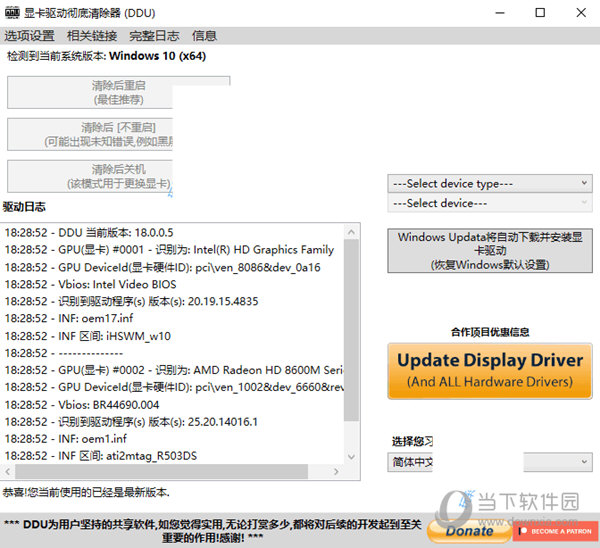Screen dimensions: 600x548
Task: Select log line 'Vbios: Intel Video BIOS'
Action: click(x=90, y=284)
